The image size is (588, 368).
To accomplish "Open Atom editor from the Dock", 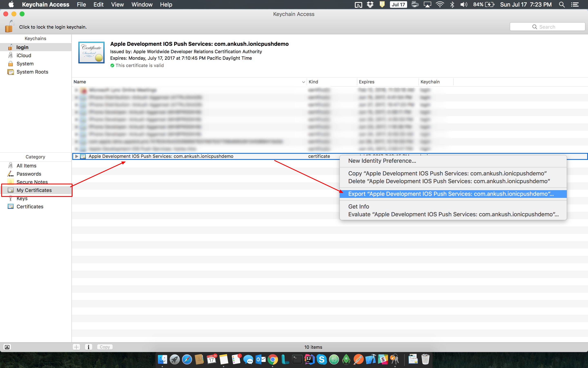I will tap(334, 359).
